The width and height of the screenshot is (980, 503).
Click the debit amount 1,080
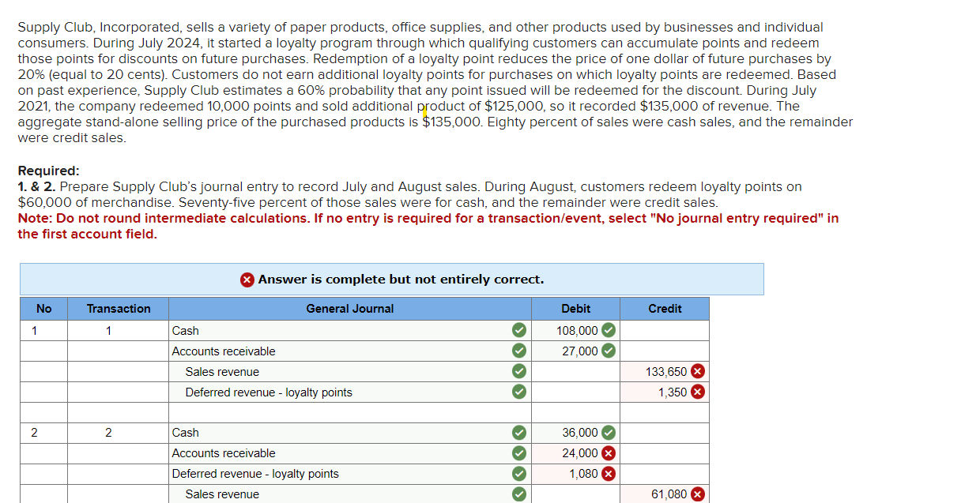pos(583,474)
